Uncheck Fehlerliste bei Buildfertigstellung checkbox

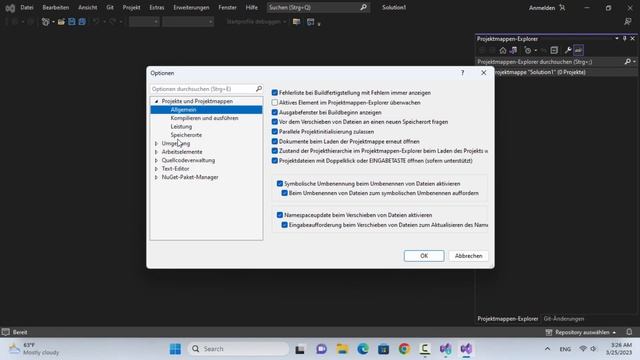coord(275,93)
